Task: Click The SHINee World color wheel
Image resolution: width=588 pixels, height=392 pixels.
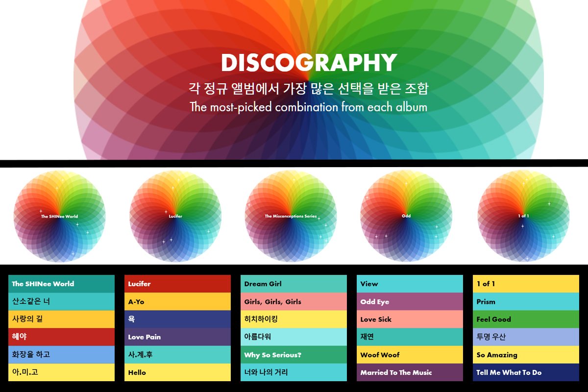Action: [x=59, y=216]
